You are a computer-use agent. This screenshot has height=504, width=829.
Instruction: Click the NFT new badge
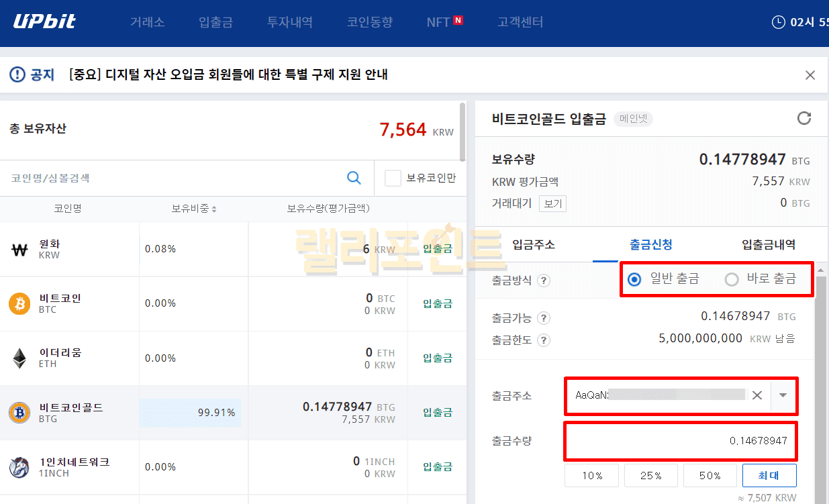pos(458,20)
